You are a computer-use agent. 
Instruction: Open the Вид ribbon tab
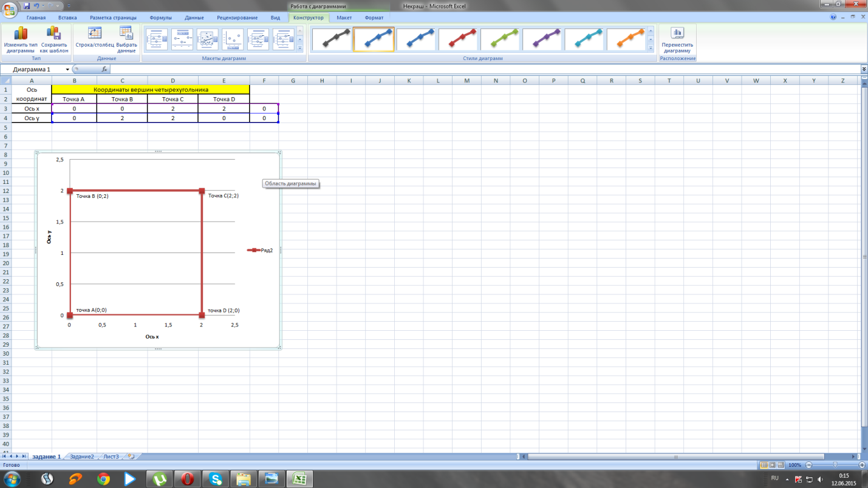click(x=275, y=18)
